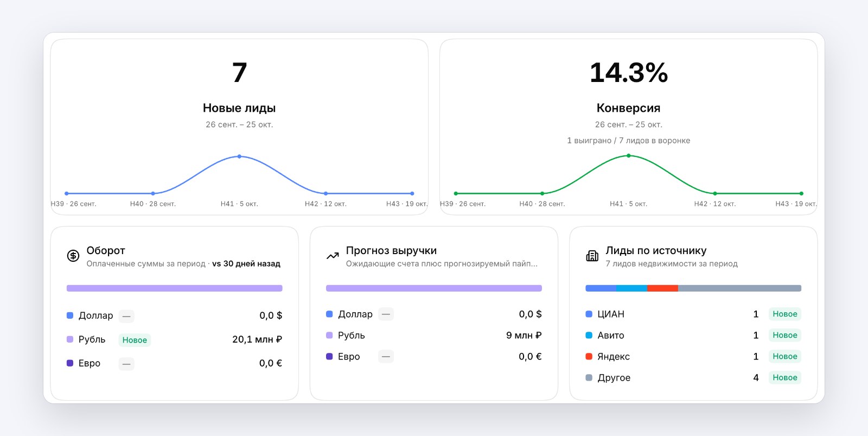Click the dash badge beside Доллар in Прогноз
Screen dimensions: 868x436
tap(386, 314)
